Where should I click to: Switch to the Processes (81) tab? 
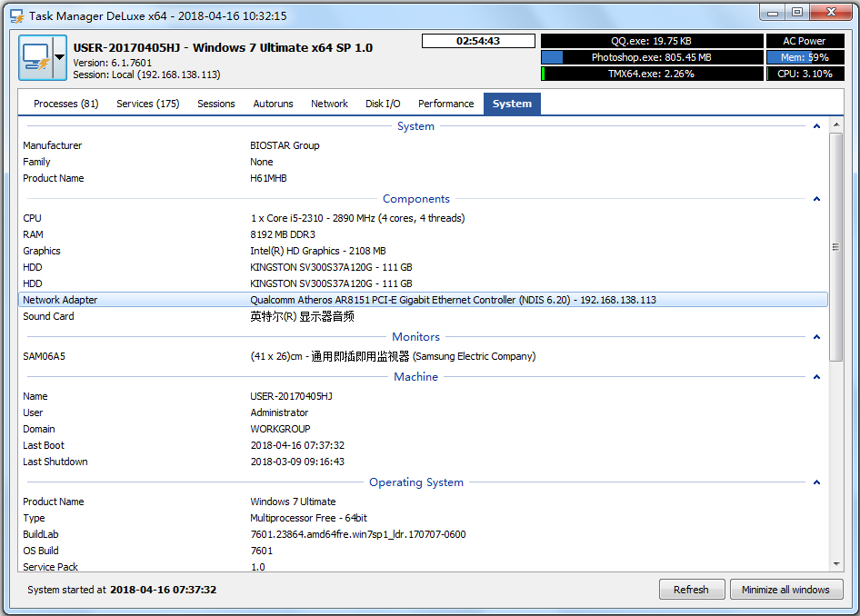click(65, 104)
